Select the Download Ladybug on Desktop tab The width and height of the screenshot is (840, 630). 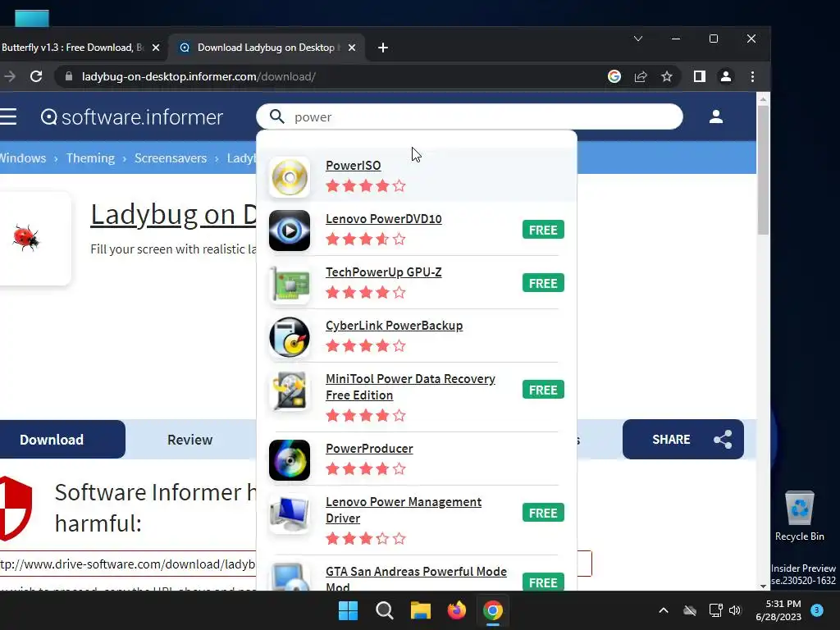click(267, 48)
